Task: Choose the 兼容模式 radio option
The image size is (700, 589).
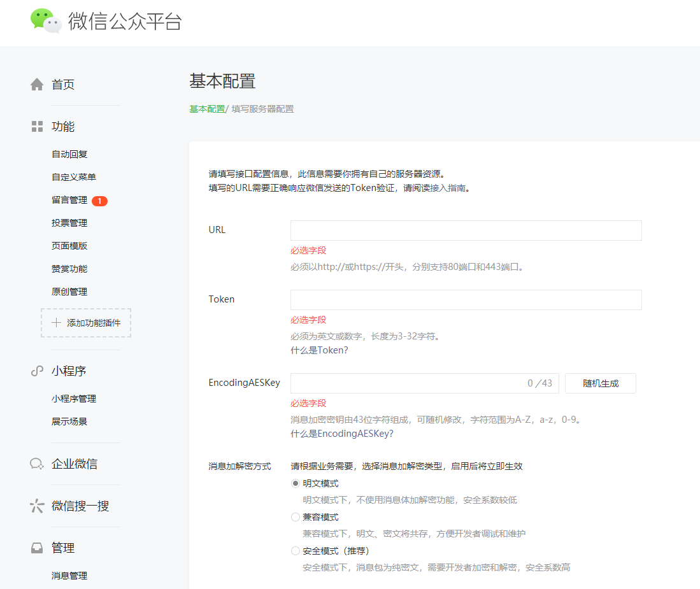Action: pos(296,517)
